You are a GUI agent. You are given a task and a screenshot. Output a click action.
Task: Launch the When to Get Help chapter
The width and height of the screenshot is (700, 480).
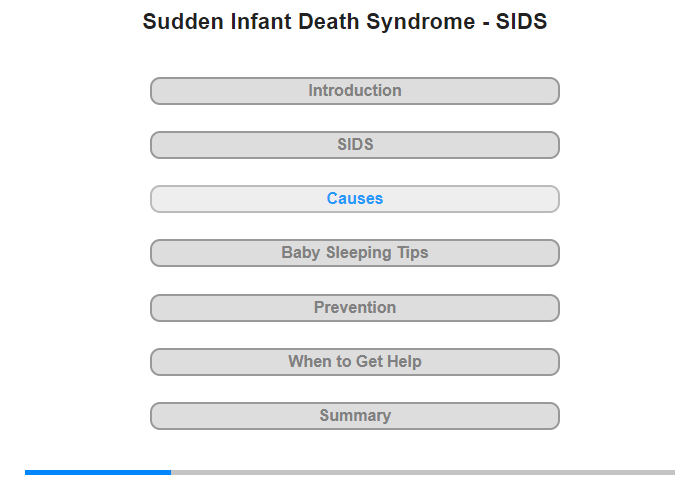(x=354, y=362)
